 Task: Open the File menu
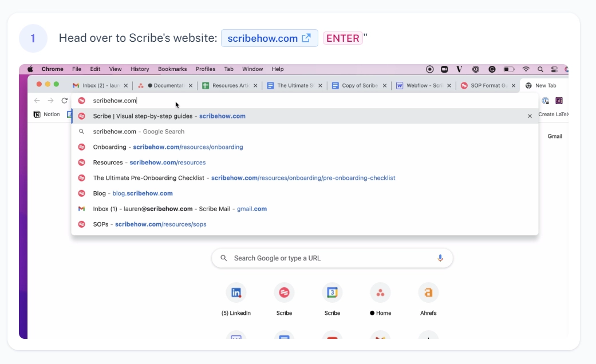(77, 69)
